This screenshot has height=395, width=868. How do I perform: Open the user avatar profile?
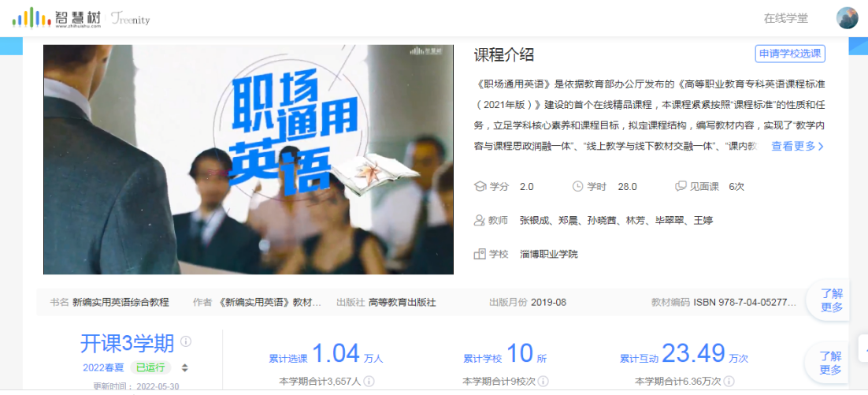pyautogui.click(x=847, y=17)
